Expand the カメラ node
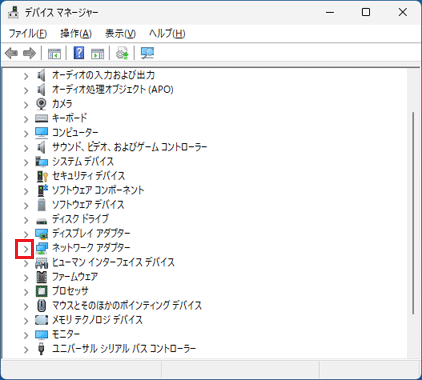Screen dimensions: 422x380 coord(26,105)
